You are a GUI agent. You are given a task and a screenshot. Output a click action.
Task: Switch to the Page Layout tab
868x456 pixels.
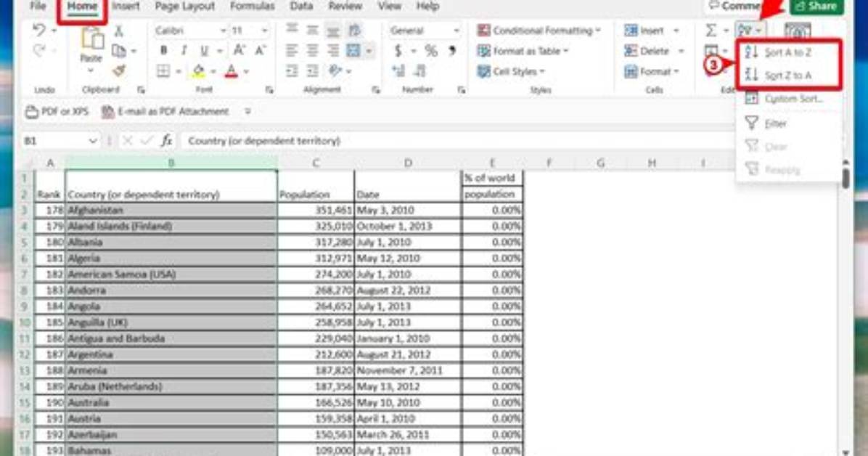[x=184, y=7]
